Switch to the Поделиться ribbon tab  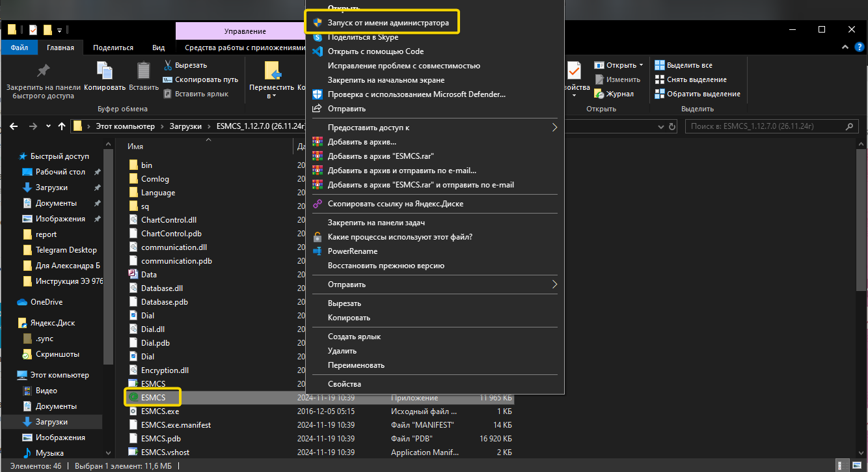click(x=113, y=48)
